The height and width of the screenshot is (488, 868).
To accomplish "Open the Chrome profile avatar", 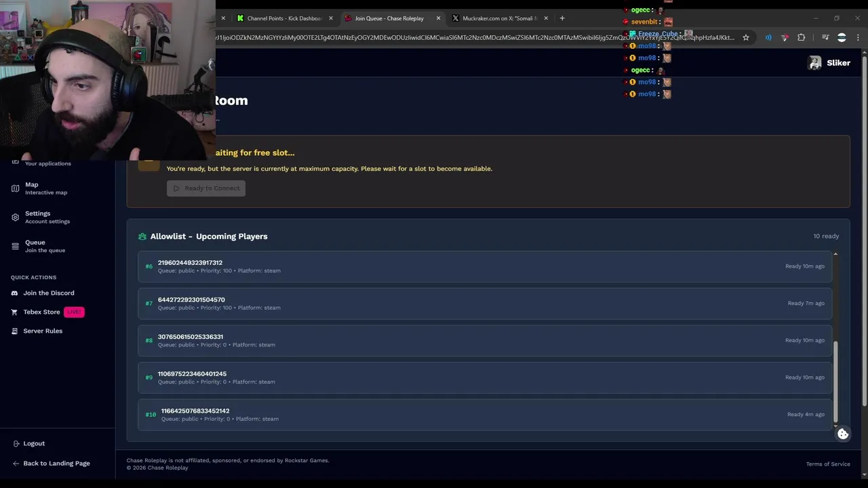I will 842,38.
